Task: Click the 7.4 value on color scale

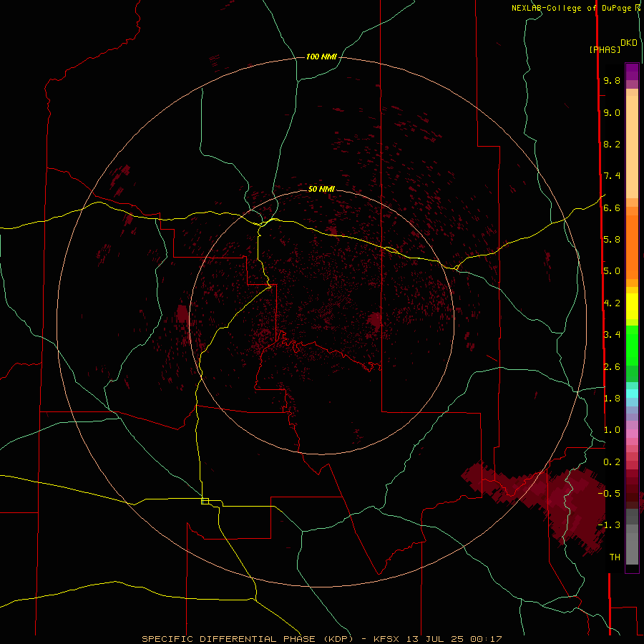Action: point(612,176)
